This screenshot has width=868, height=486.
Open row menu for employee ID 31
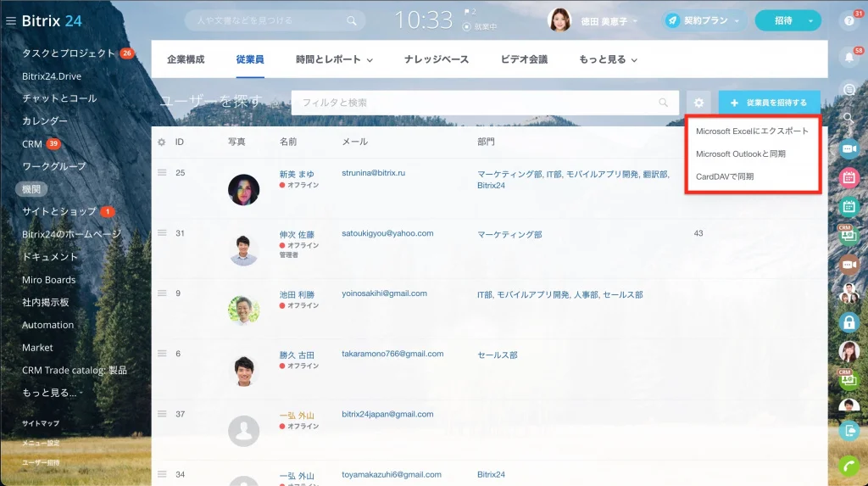point(162,232)
